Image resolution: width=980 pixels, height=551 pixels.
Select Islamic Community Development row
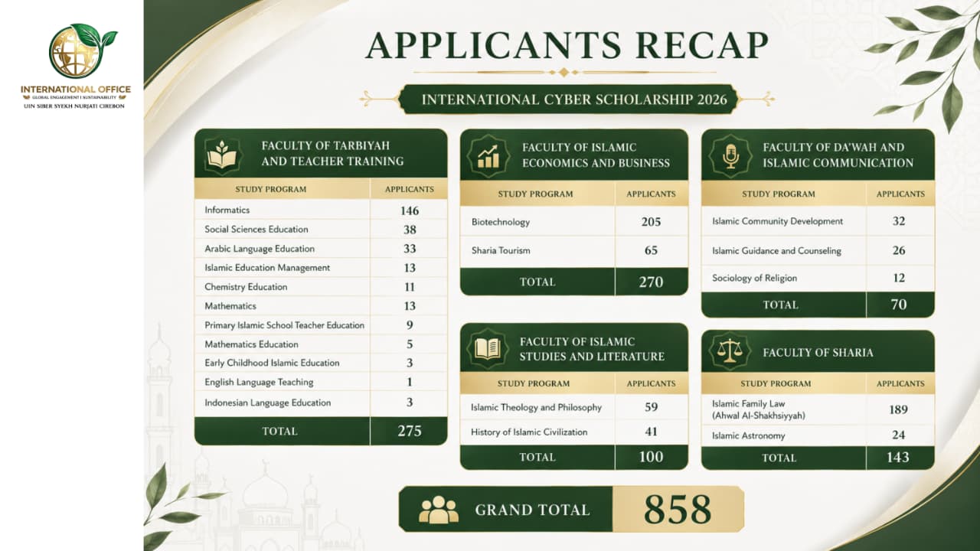click(818, 221)
